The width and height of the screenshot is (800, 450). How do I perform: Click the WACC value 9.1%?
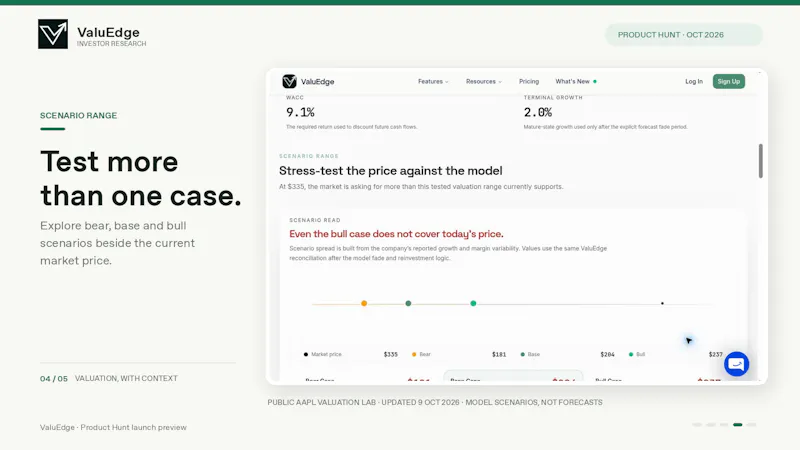pyautogui.click(x=300, y=112)
